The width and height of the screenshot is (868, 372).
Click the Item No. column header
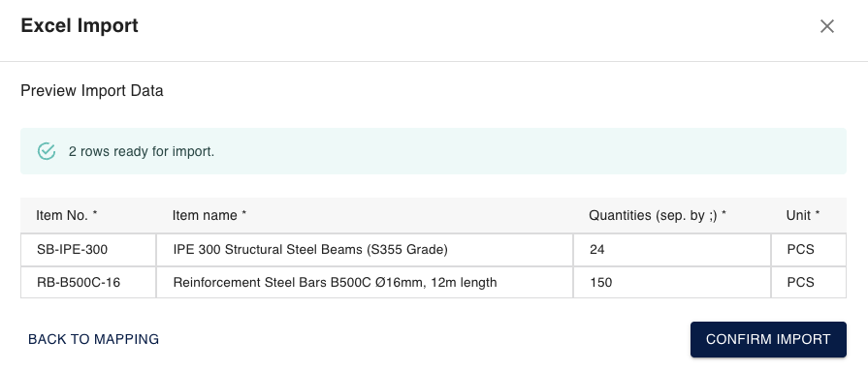(x=67, y=216)
